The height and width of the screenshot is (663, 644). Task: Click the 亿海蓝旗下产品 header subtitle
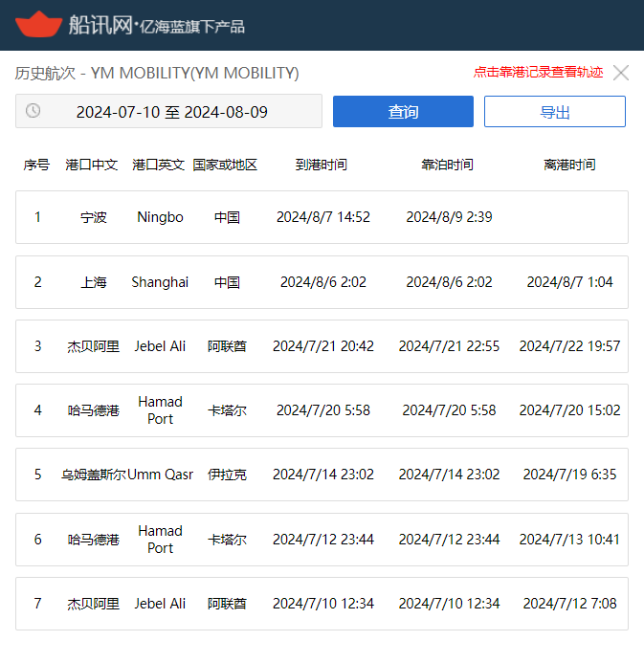coord(192,27)
